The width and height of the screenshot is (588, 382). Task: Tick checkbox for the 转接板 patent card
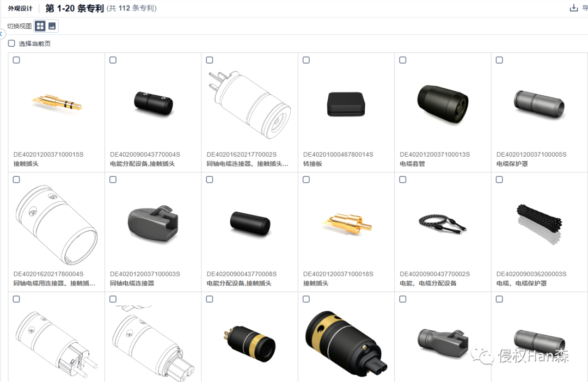(x=307, y=60)
